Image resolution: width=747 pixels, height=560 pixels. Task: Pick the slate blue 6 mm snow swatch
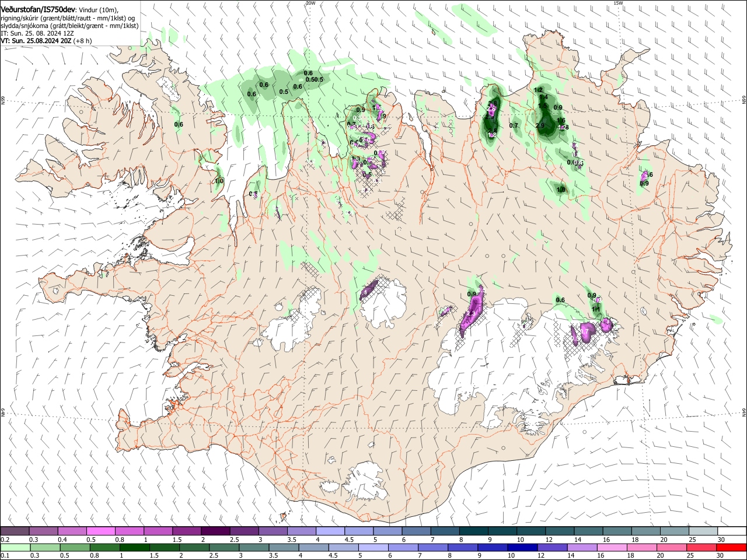pos(416,531)
